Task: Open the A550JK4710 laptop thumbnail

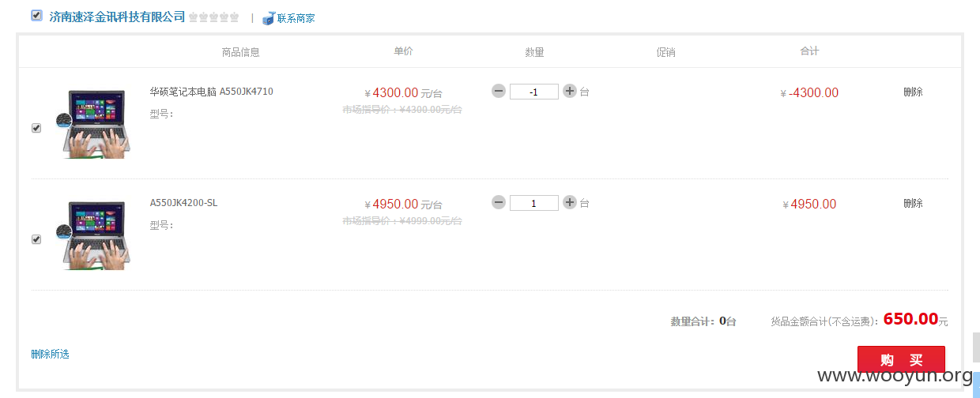Action: tap(93, 123)
